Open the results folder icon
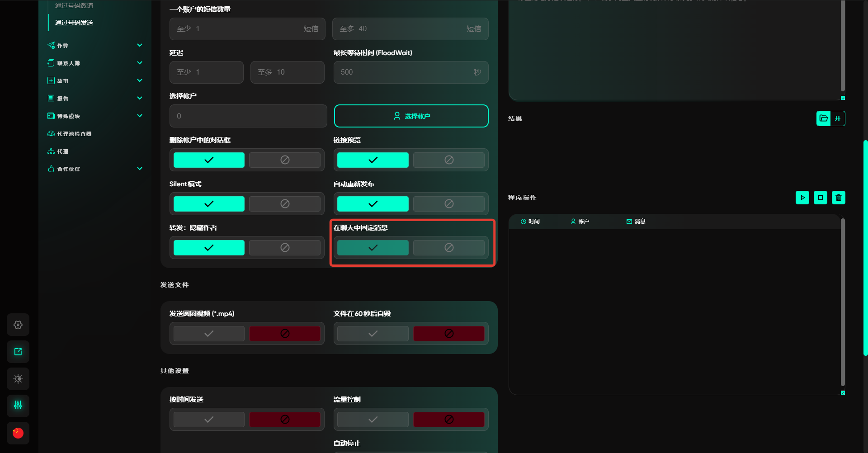The height and width of the screenshot is (453, 868). 824,118
